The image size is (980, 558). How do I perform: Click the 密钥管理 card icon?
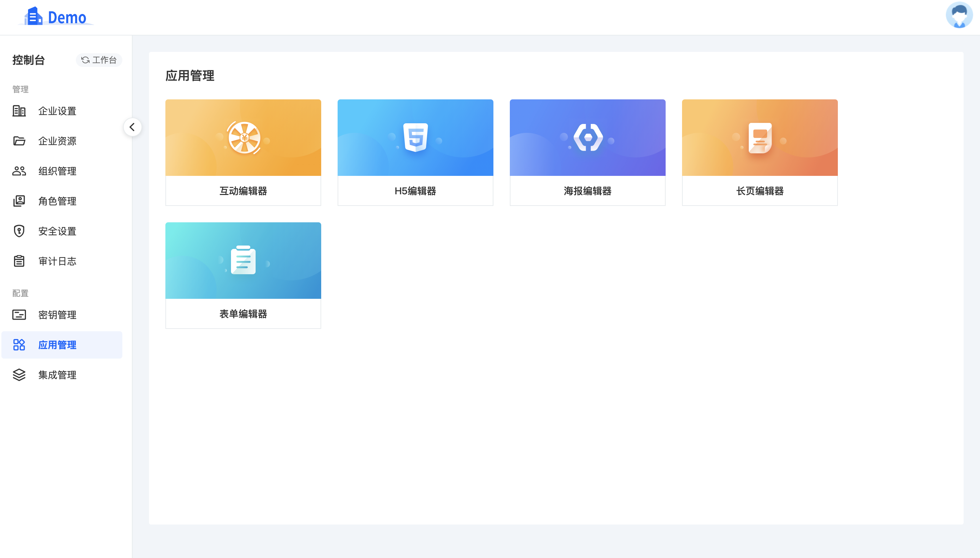[x=19, y=315]
